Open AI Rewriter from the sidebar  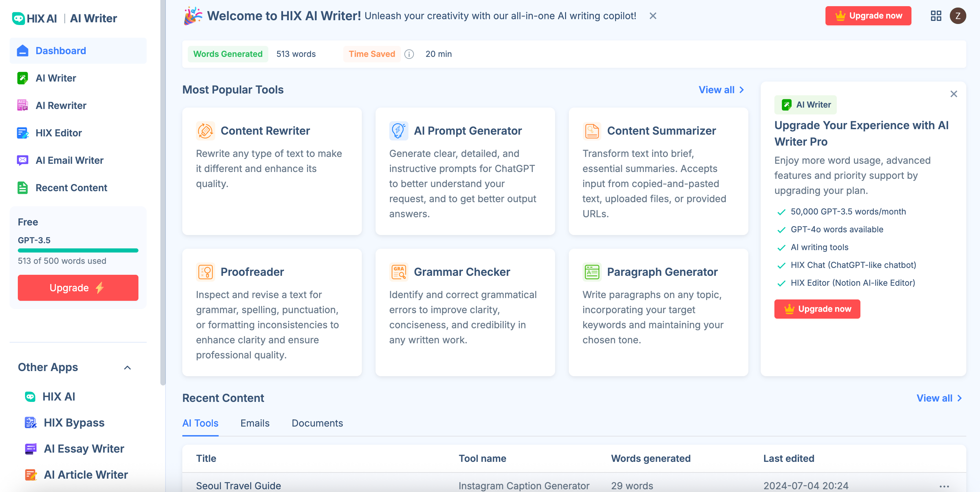tap(78, 106)
